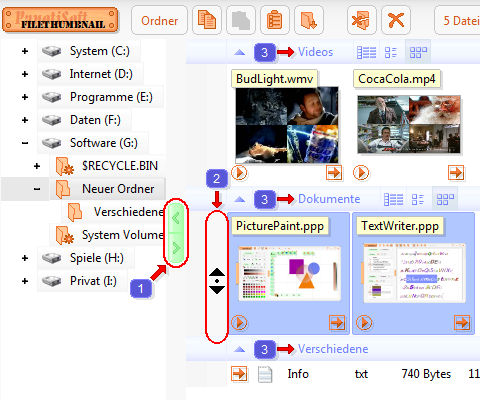Expand the Programme (E:) drive

[25, 97]
